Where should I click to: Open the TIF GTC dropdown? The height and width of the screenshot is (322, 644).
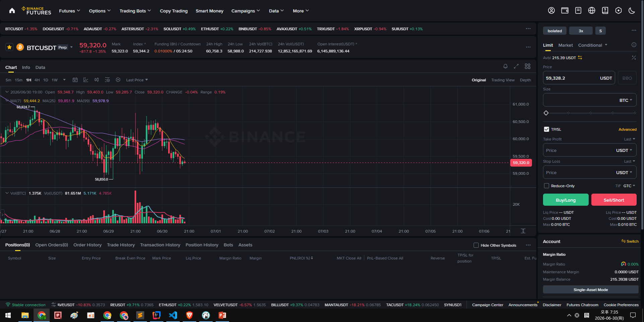pos(629,186)
